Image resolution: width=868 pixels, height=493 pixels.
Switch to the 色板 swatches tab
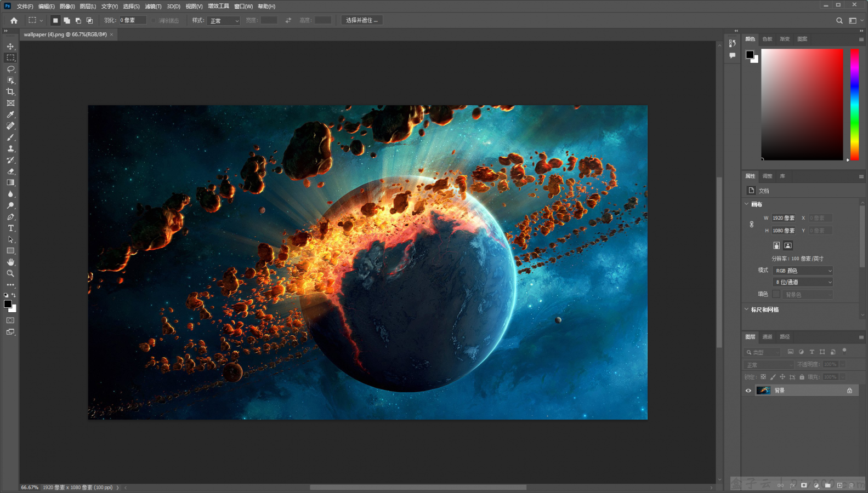pyautogui.click(x=767, y=39)
